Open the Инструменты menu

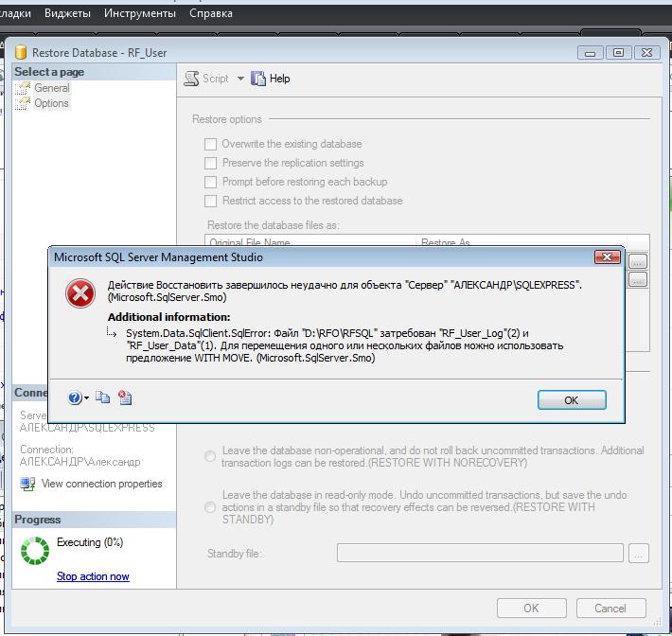tap(140, 13)
